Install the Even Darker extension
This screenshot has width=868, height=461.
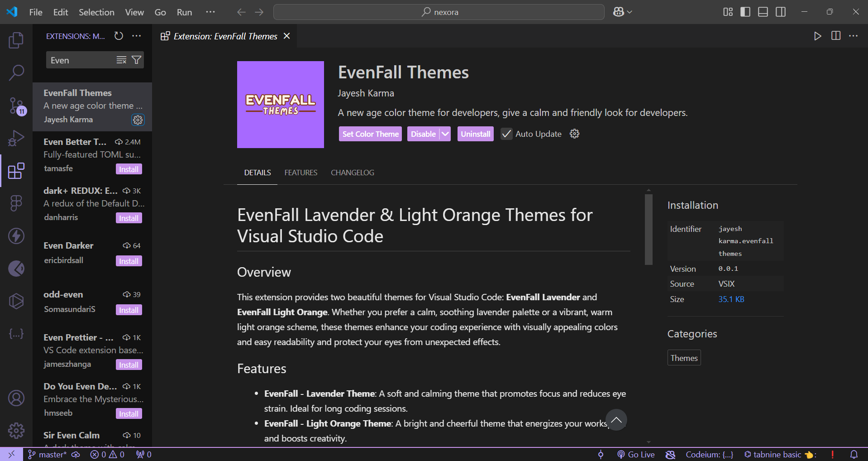[x=129, y=261]
